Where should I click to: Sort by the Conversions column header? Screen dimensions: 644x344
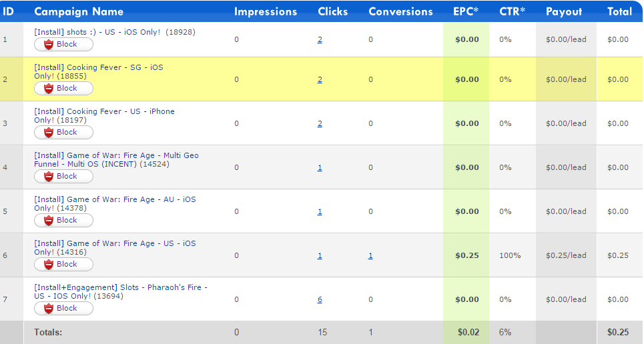pos(400,11)
